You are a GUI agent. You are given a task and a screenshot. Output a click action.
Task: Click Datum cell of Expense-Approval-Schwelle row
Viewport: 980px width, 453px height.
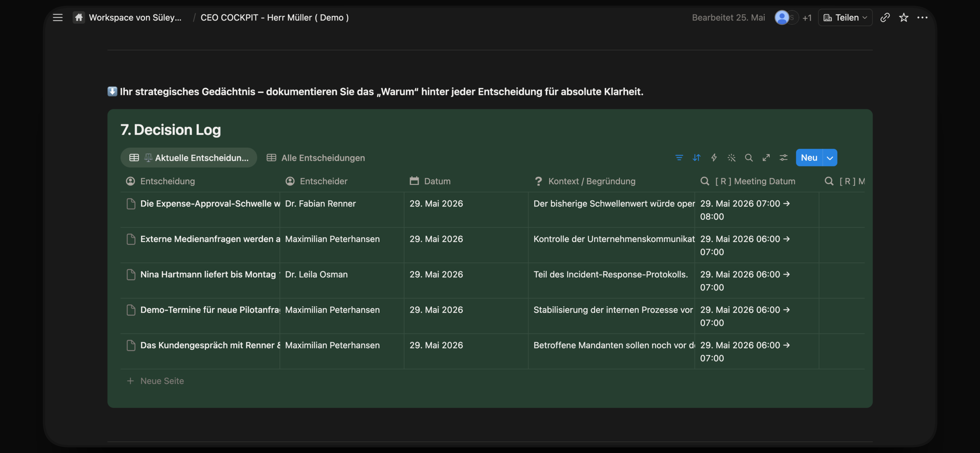coord(466,210)
